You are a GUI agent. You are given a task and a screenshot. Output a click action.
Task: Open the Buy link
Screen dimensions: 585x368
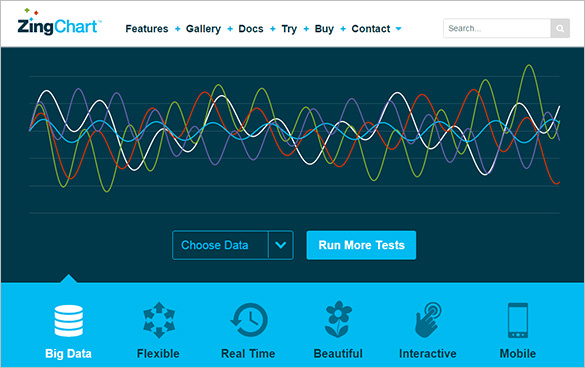(324, 29)
